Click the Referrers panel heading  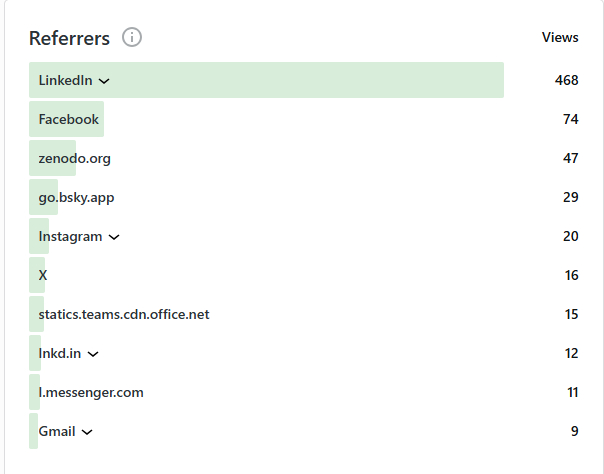point(69,38)
